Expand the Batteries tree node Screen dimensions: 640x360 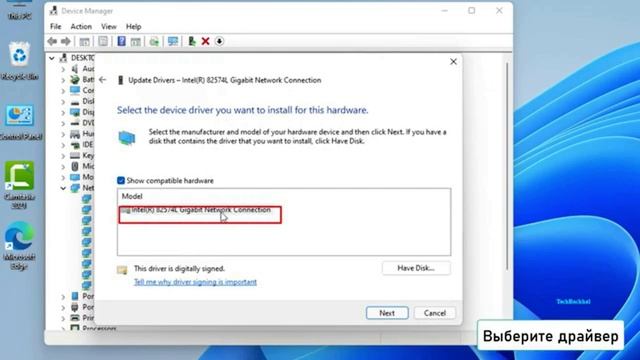[x=63, y=80]
